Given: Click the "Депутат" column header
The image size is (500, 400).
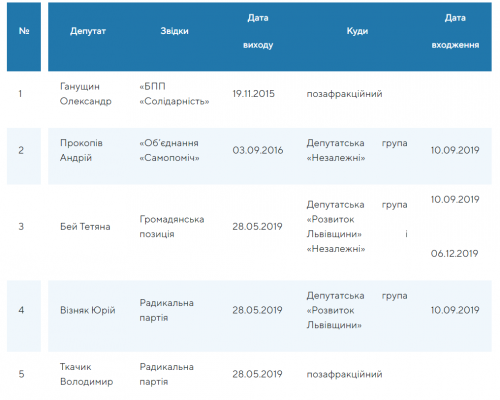Looking at the screenshot, I should pos(88,31).
